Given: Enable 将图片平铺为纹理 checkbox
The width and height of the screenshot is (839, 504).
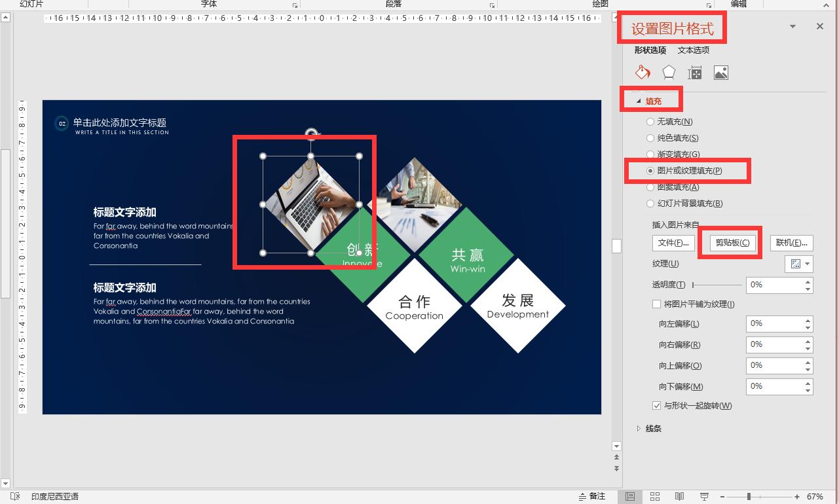Looking at the screenshot, I should coord(657,304).
